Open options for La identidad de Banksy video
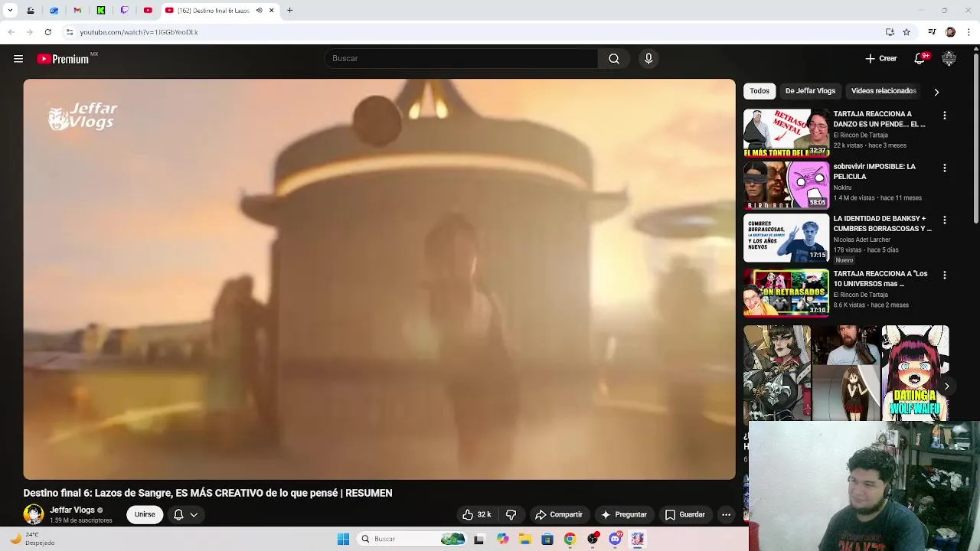The height and width of the screenshot is (551, 980). 945,220
